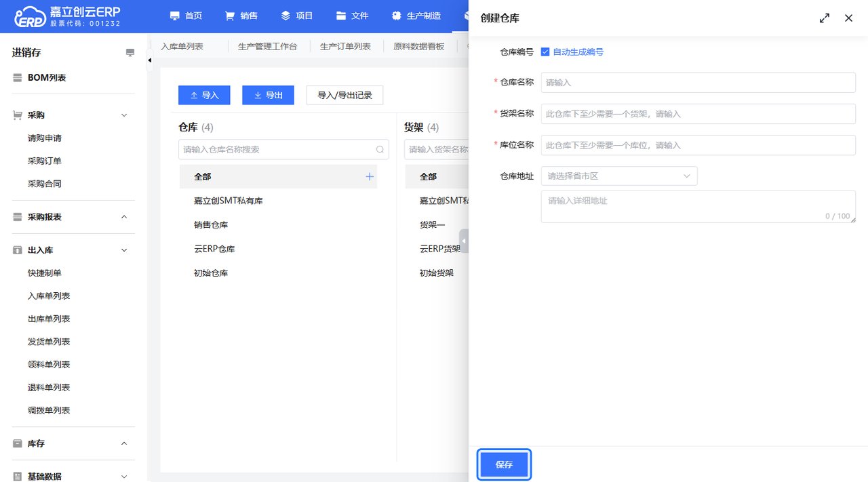The image size is (868, 482).
Task: Open 请购申请
Action: (x=45, y=138)
